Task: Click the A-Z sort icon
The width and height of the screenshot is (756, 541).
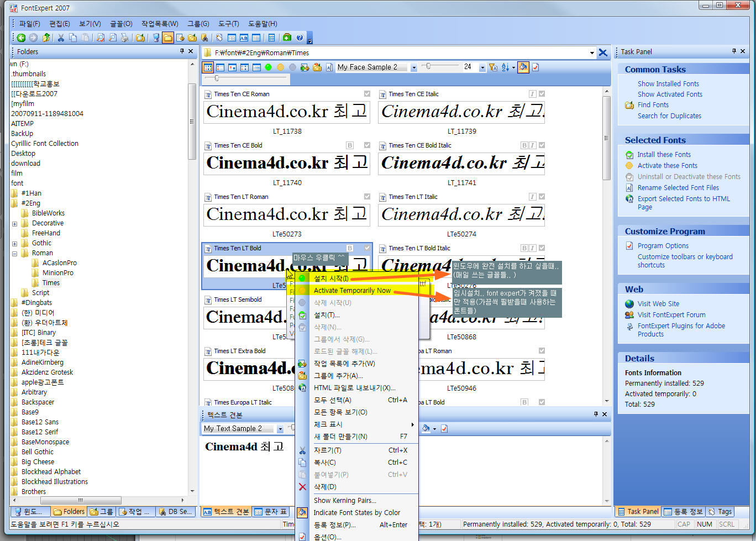Action: pos(505,67)
